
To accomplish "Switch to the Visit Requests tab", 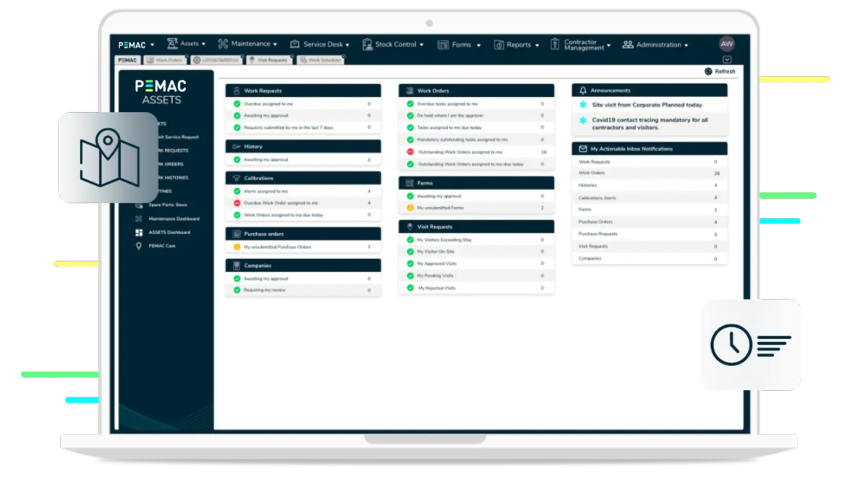I will pyautogui.click(x=268, y=60).
